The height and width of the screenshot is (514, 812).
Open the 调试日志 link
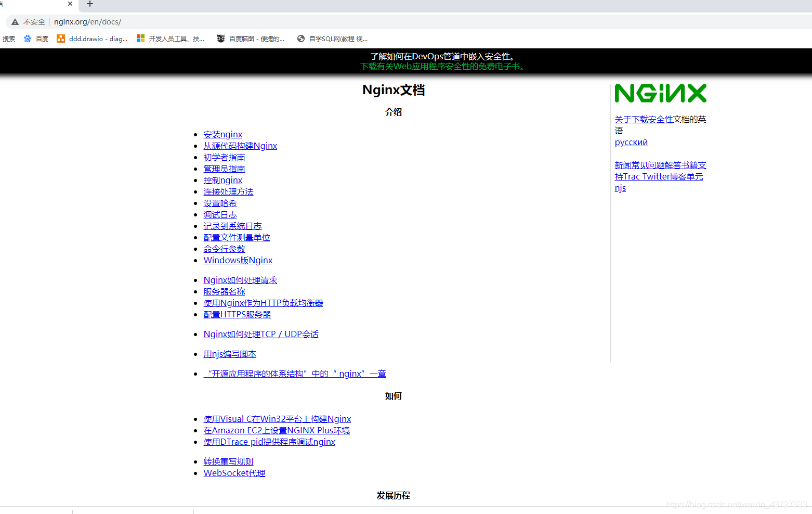[220, 214]
